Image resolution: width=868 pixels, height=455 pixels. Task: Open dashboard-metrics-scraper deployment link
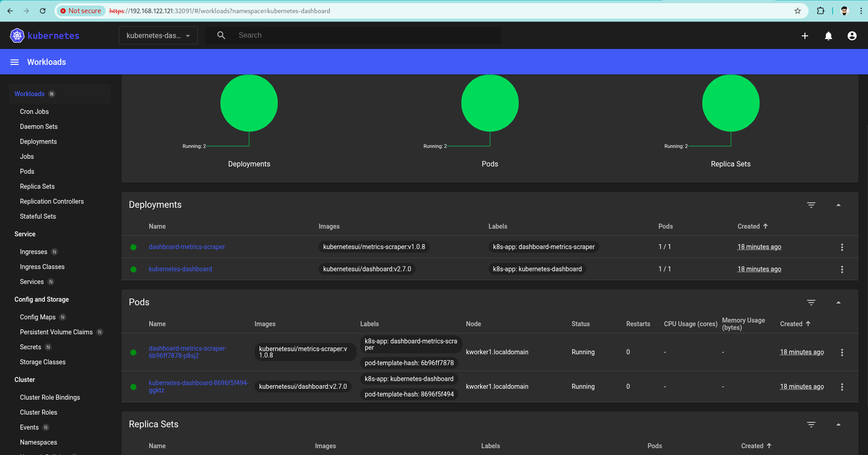[186, 247]
